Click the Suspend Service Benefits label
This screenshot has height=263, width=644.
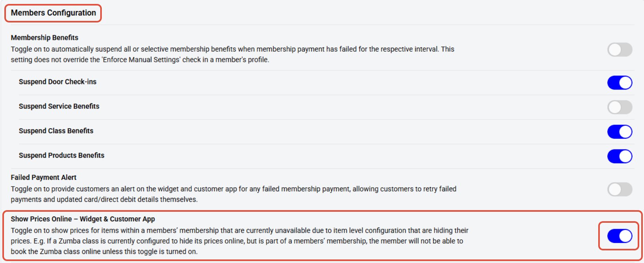(59, 106)
